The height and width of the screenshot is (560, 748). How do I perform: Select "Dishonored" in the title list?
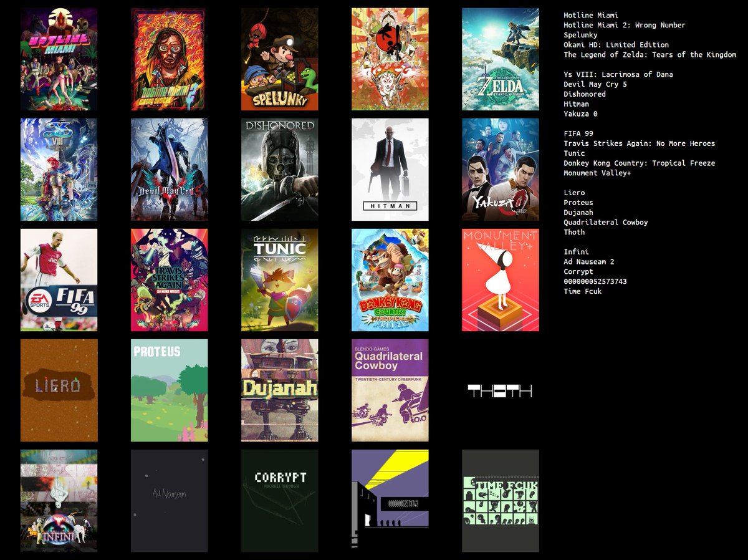585,94
